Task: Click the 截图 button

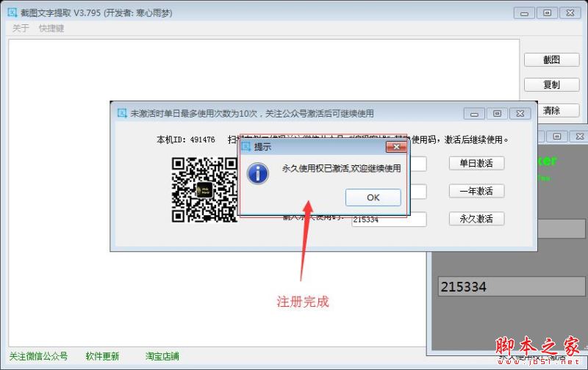Action: tap(551, 59)
